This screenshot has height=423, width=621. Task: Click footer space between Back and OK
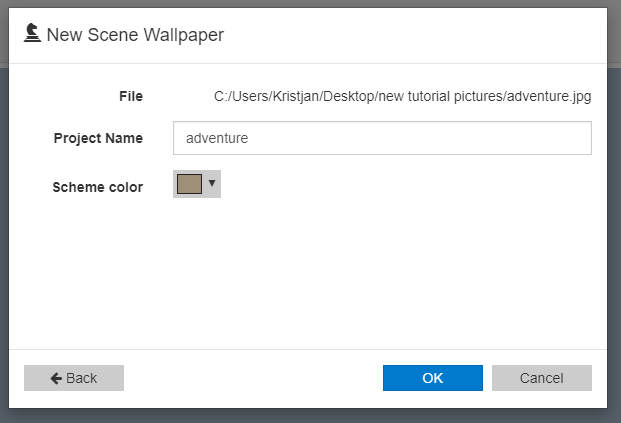click(250, 378)
